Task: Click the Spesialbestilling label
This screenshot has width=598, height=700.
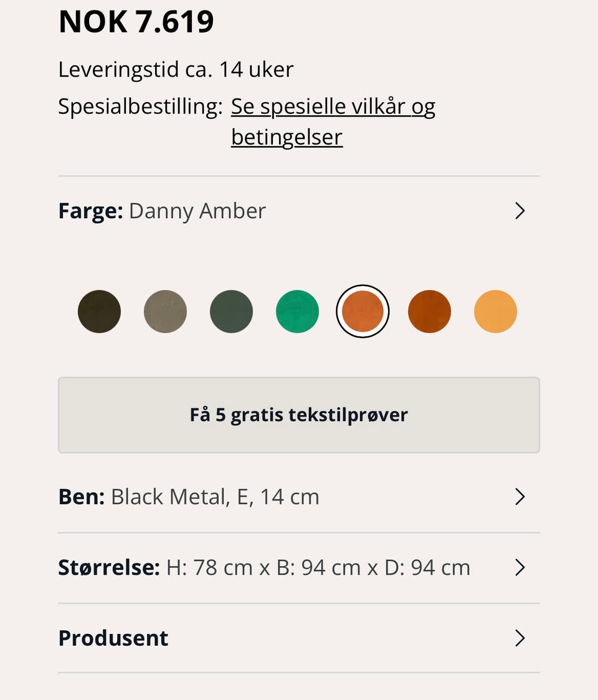Action: pos(140,107)
